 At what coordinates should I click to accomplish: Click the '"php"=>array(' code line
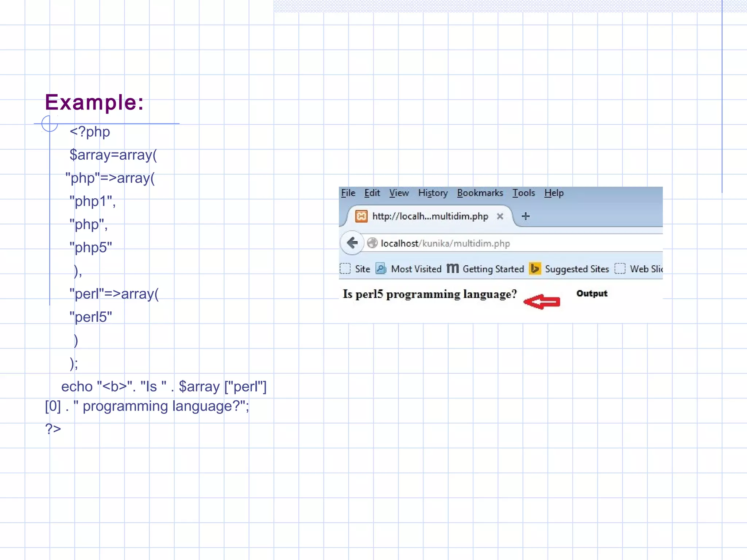pos(110,178)
